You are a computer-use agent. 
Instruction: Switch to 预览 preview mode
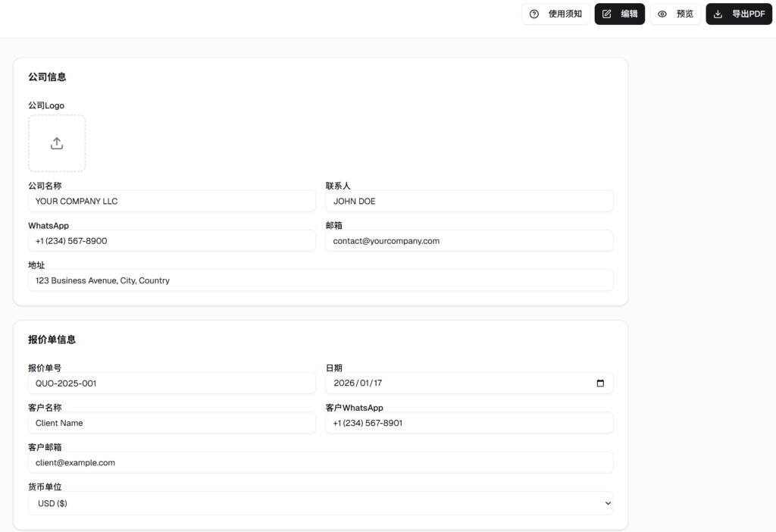[675, 14]
